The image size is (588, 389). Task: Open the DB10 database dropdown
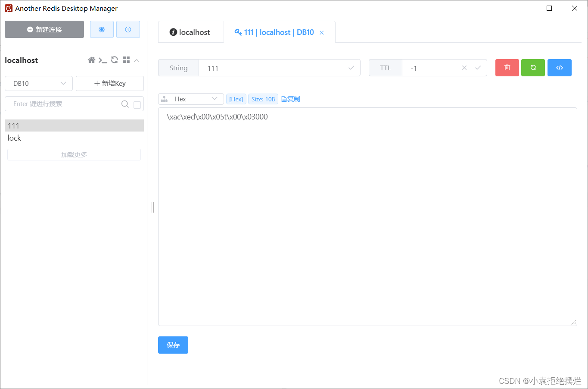pos(39,83)
